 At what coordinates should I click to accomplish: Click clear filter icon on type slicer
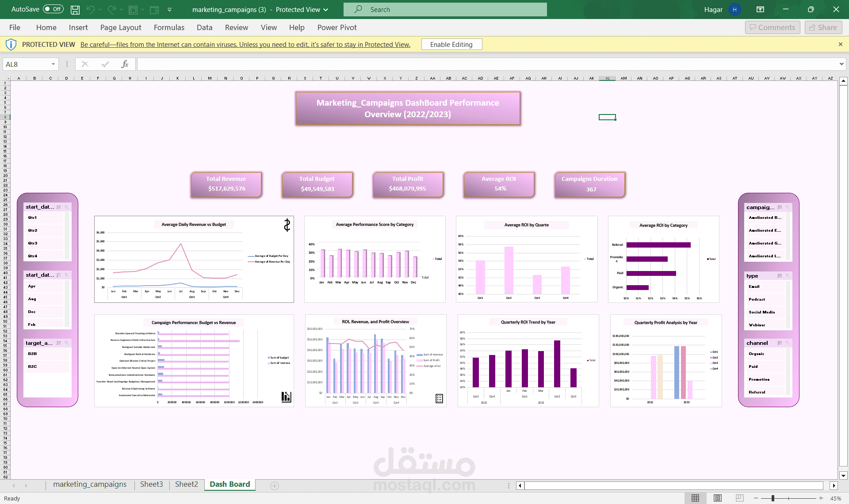pos(788,276)
